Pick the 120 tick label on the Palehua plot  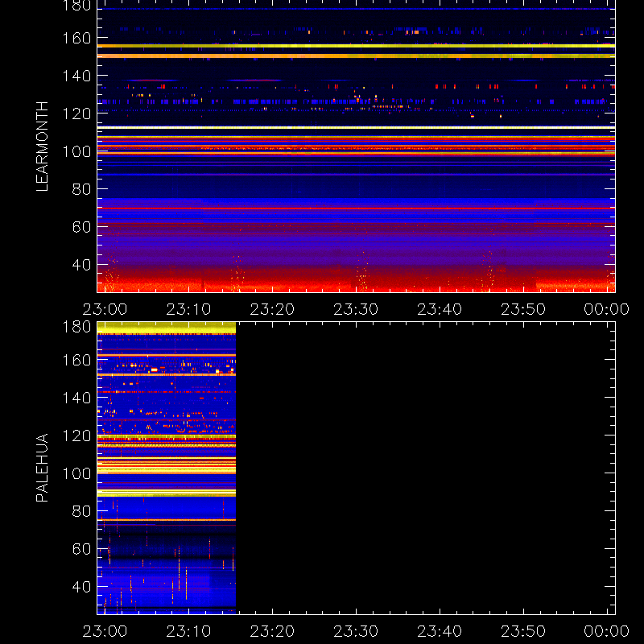[x=76, y=436]
